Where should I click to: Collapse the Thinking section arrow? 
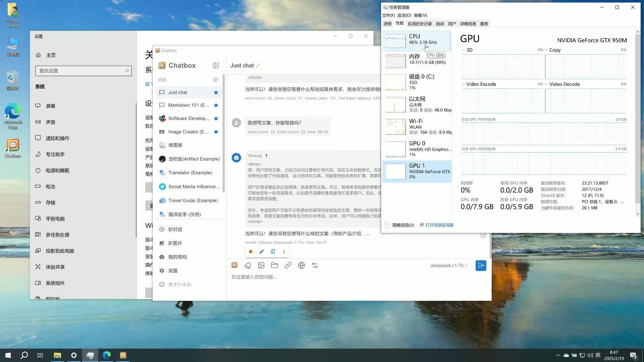pos(266,156)
